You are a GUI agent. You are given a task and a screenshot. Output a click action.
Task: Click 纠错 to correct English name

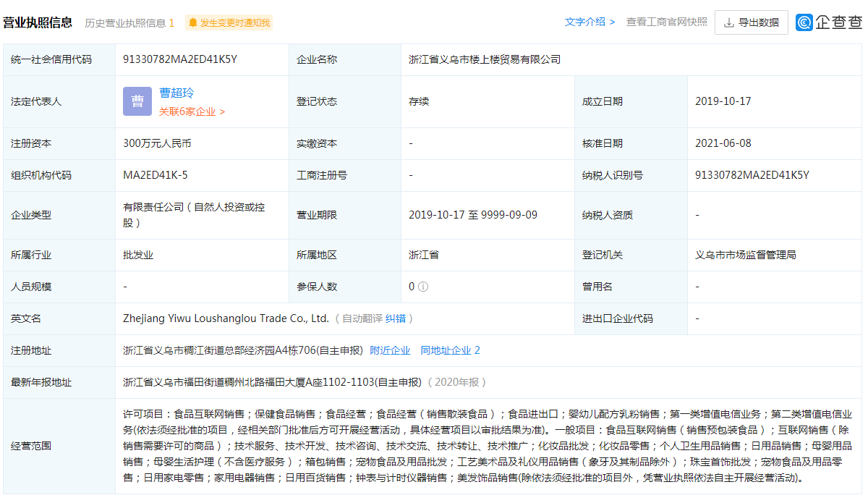tap(396, 318)
